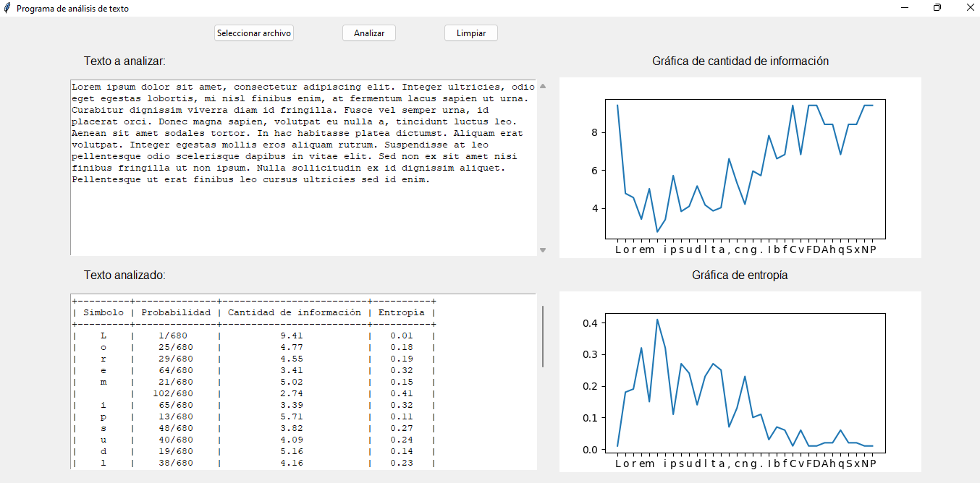Click the scroll-up arrow of text area
Screen dimensions: 980x483
542,86
